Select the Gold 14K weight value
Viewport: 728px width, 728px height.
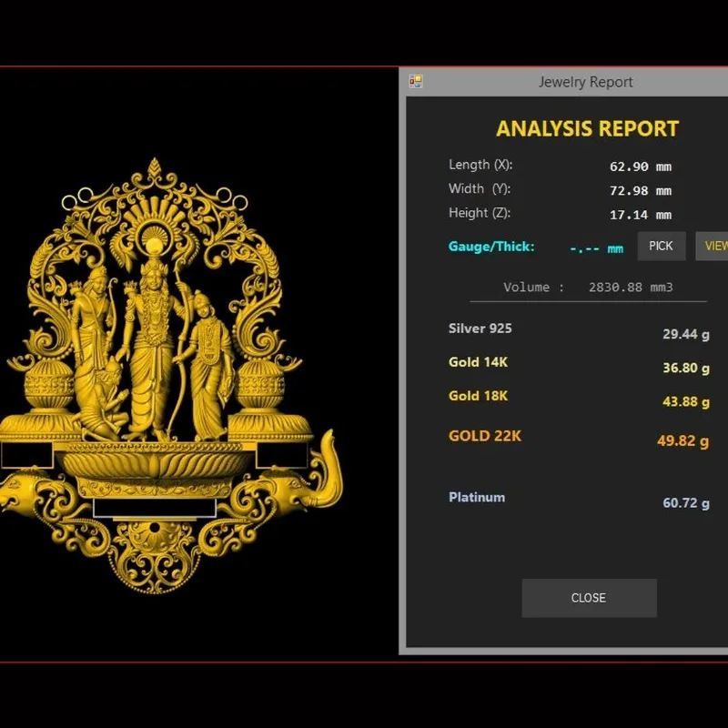(x=686, y=369)
